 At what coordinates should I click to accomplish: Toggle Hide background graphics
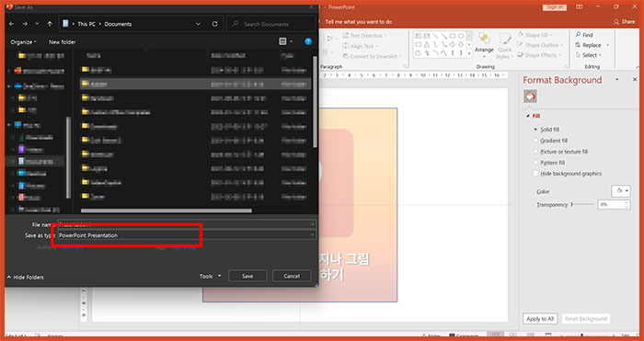point(568,174)
